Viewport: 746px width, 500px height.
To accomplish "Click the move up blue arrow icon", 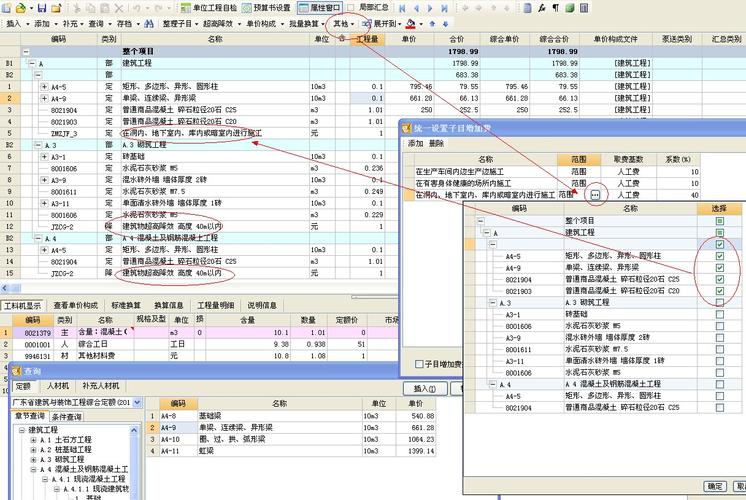I will [x=432, y=23].
